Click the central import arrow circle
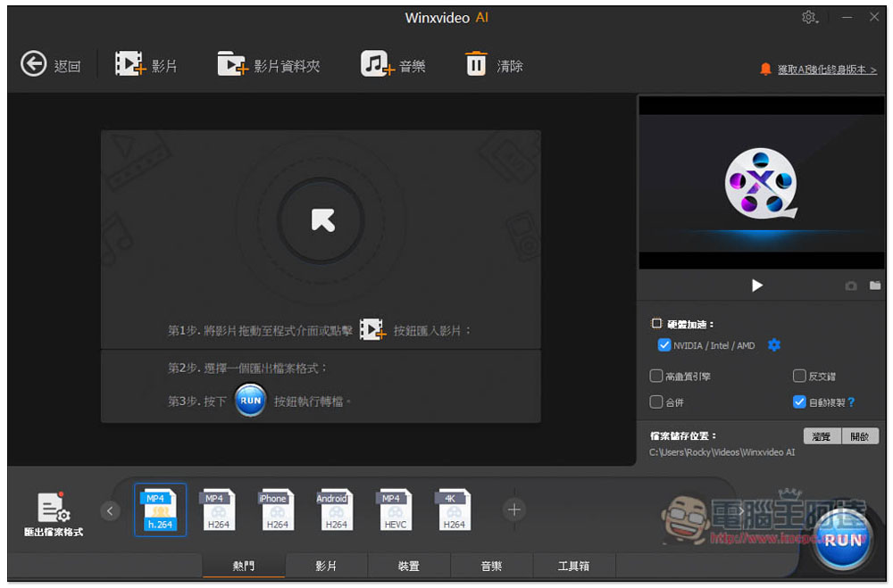893x588 pixels. [321, 220]
